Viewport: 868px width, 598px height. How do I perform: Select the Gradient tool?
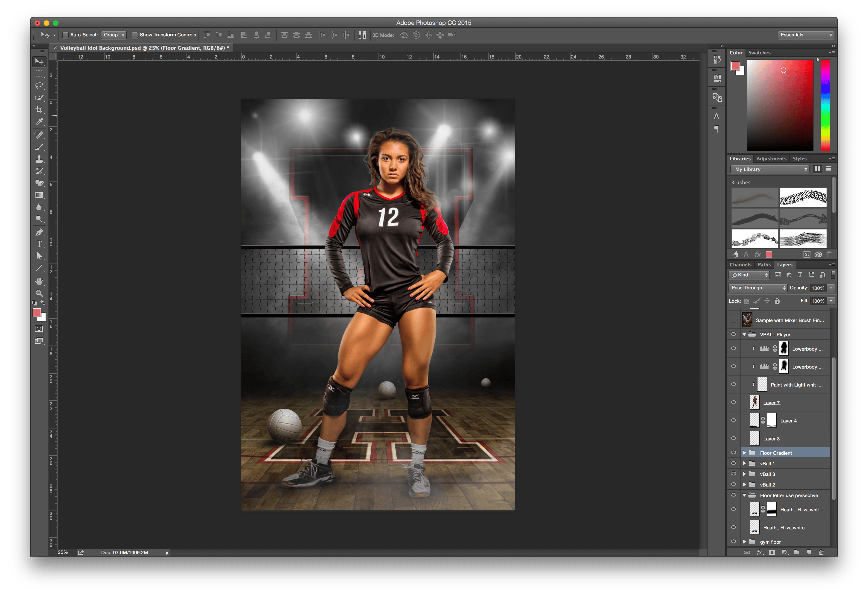click(39, 195)
